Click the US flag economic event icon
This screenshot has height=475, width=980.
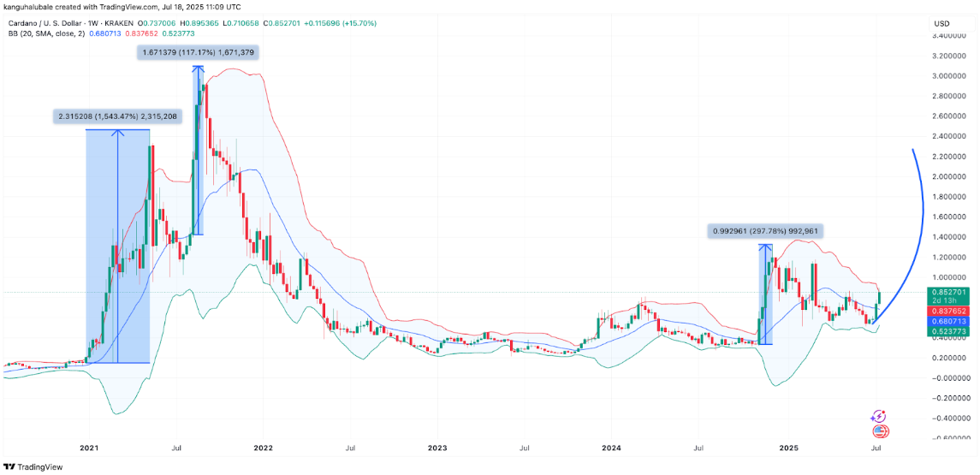pos(879,430)
